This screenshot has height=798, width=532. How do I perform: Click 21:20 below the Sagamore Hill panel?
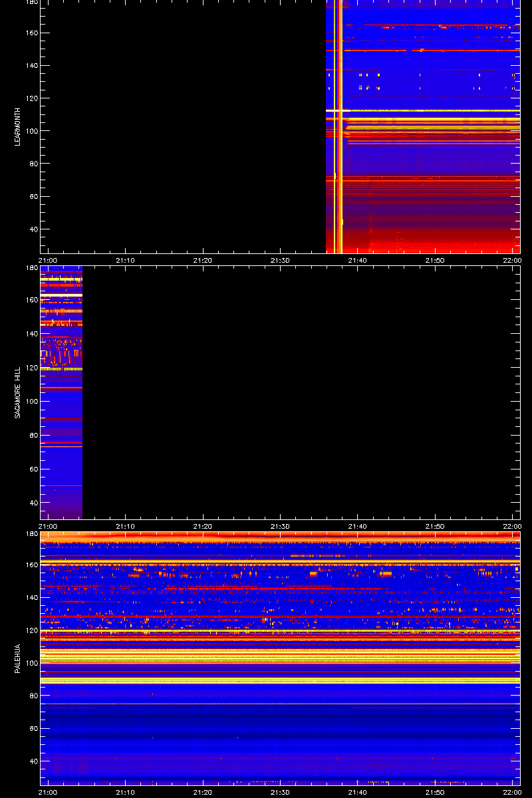coord(203,526)
